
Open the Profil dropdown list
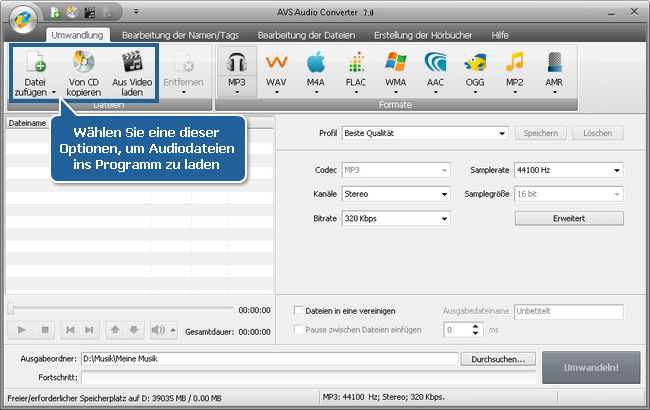[x=424, y=133]
